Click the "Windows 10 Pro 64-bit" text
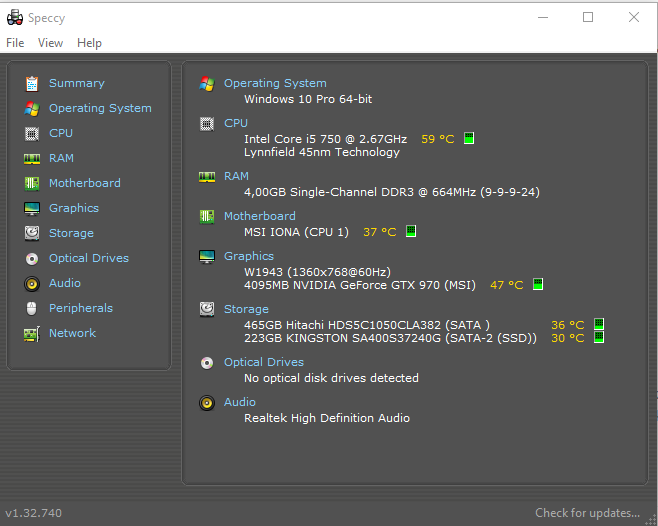 coord(308,99)
